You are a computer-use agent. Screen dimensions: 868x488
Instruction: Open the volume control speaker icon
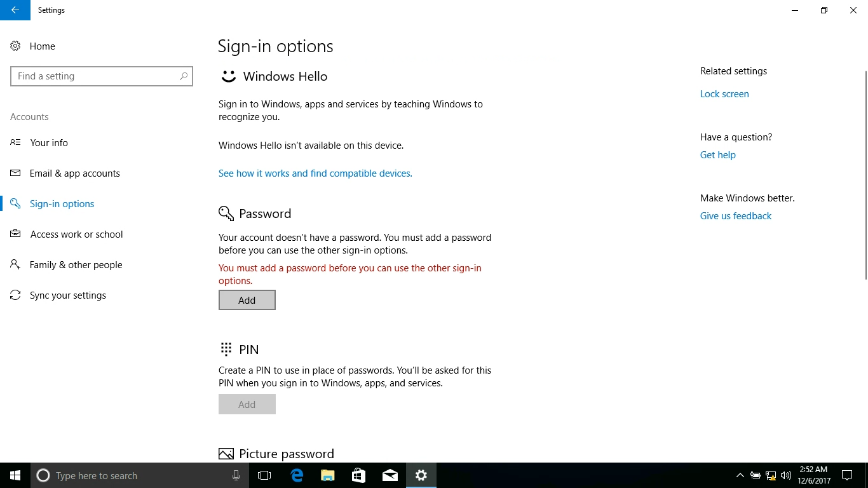point(786,475)
